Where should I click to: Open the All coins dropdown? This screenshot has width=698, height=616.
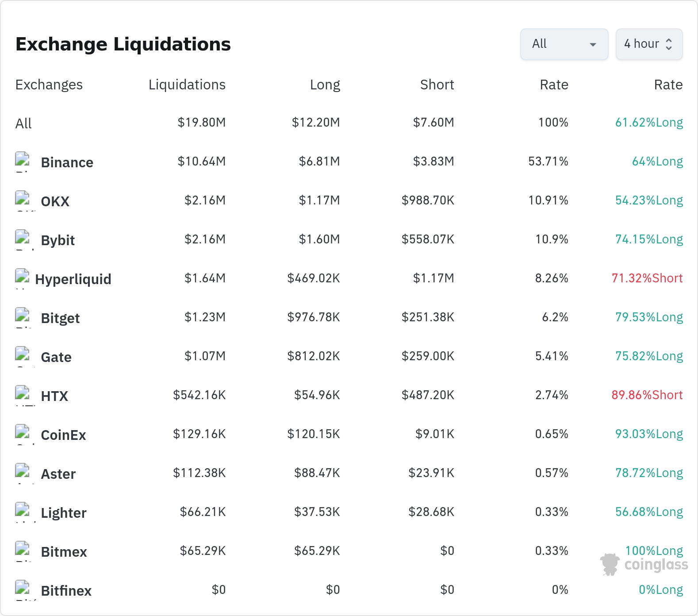pos(564,44)
